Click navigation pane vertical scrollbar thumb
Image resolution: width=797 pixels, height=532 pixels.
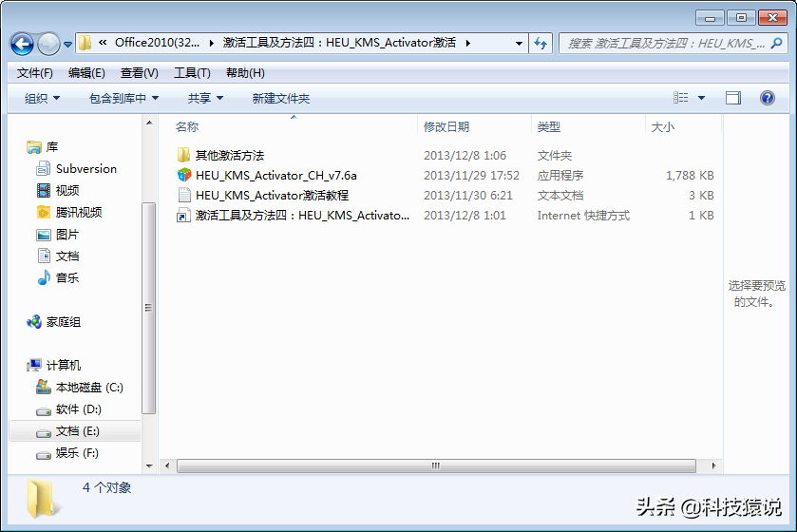[x=148, y=308]
